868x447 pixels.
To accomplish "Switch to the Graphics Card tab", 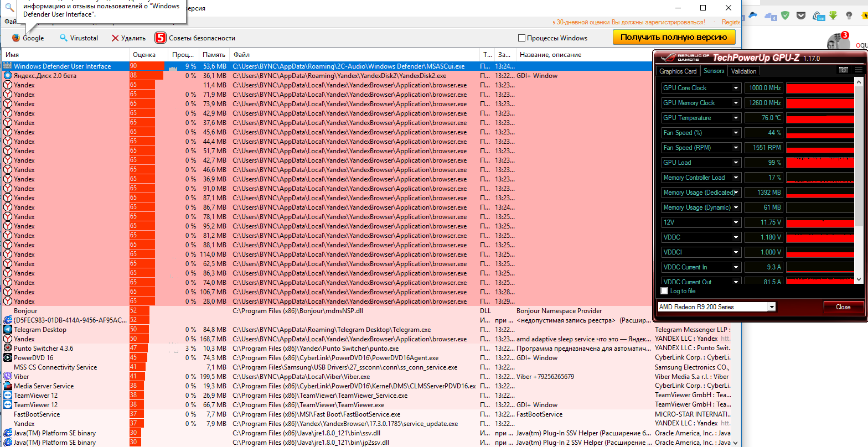I will [x=678, y=71].
